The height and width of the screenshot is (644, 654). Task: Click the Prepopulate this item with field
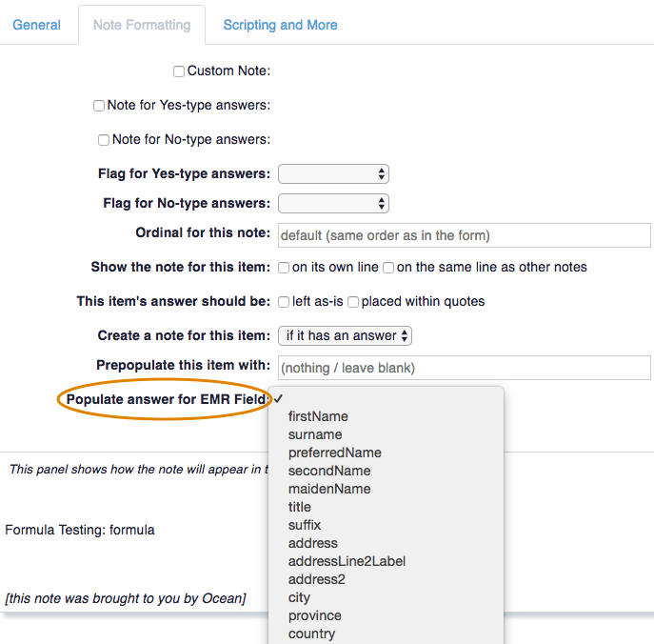point(464,368)
